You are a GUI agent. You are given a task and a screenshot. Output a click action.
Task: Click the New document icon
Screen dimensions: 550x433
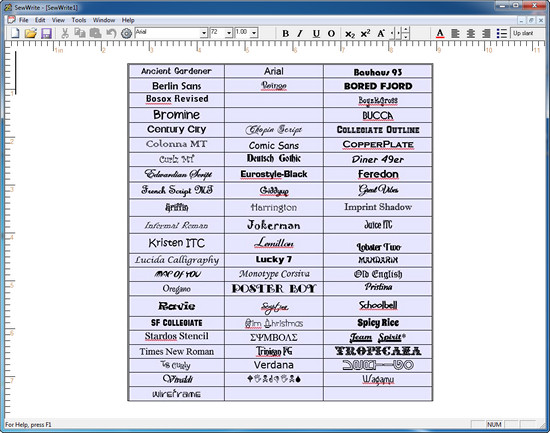[x=15, y=33]
